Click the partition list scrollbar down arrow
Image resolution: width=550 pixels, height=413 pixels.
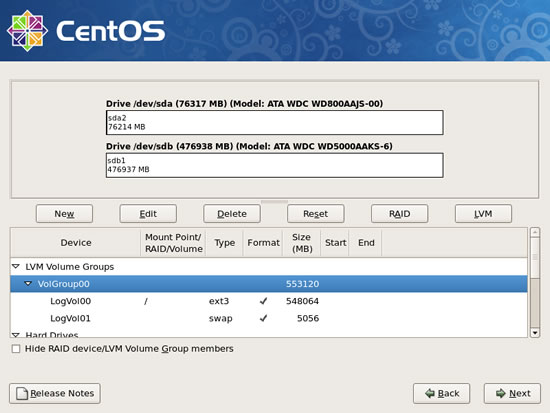[x=535, y=333]
